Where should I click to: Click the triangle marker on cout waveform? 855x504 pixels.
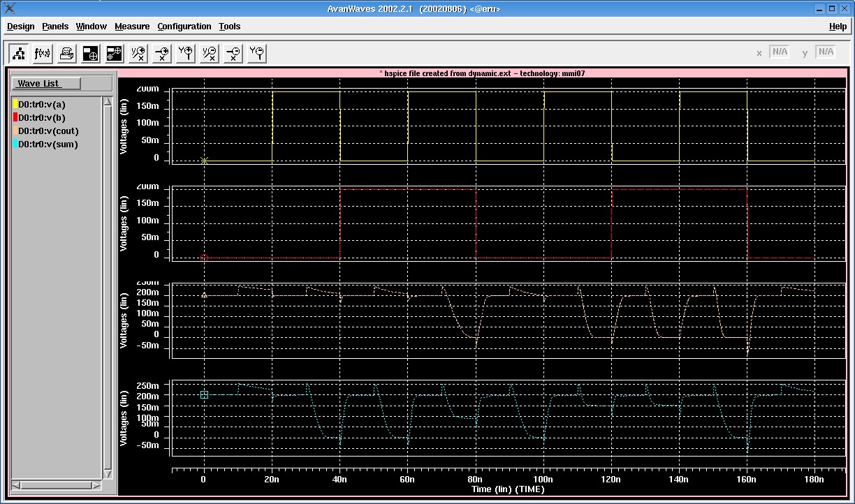click(x=204, y=295)
